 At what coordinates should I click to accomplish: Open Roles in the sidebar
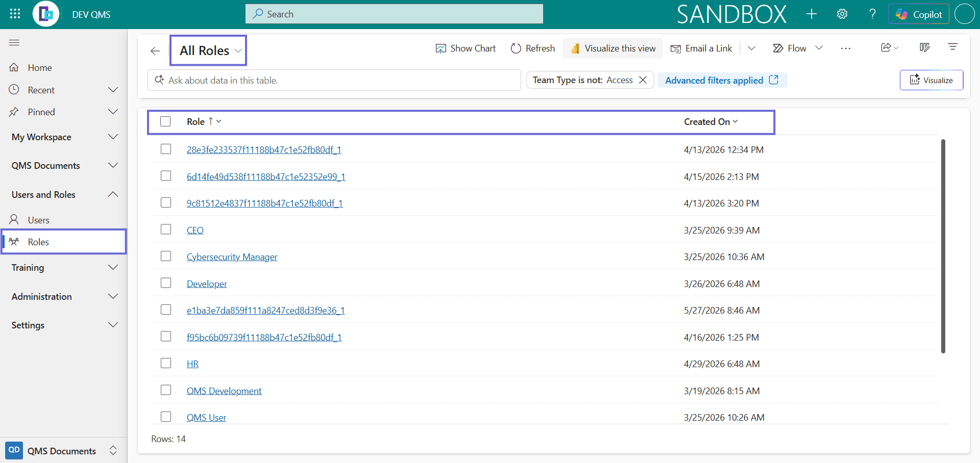(63, 242)
